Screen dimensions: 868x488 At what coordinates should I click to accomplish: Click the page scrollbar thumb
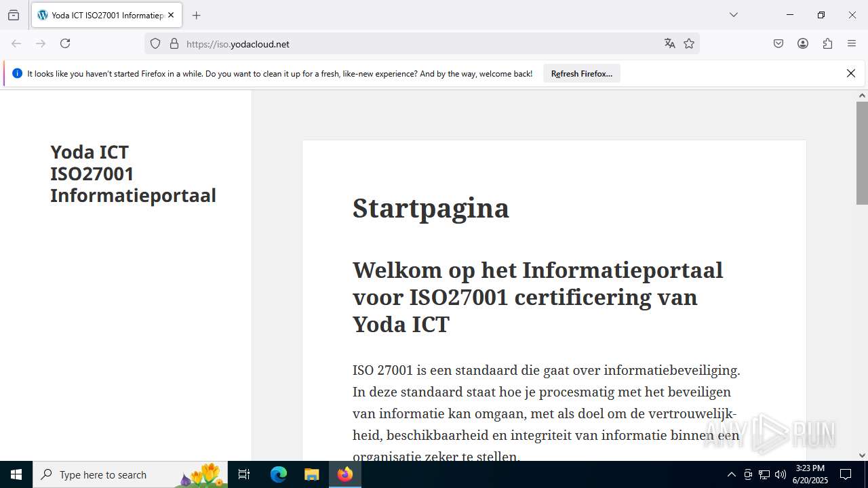[x=862, y=152]
